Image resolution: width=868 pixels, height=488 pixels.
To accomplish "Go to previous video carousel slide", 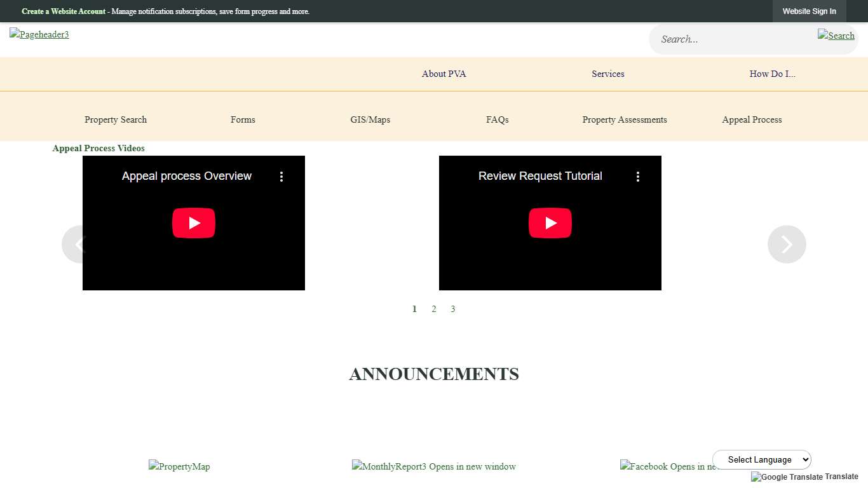I will pos(72,244).
